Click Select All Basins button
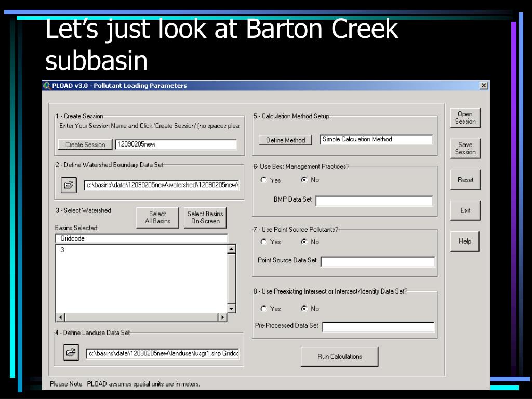Image resolution: width=532 pixels, height=399 pixels. click(157, 218)
